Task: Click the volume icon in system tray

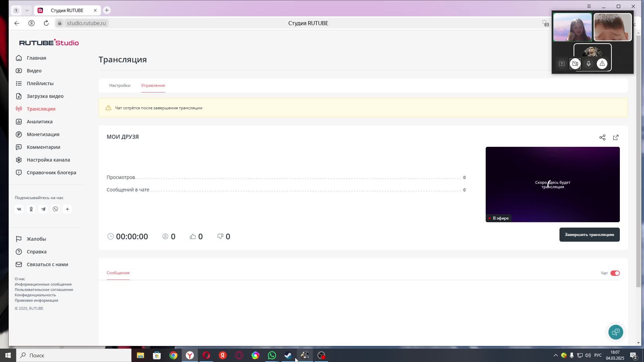Action: click(588, 355)
